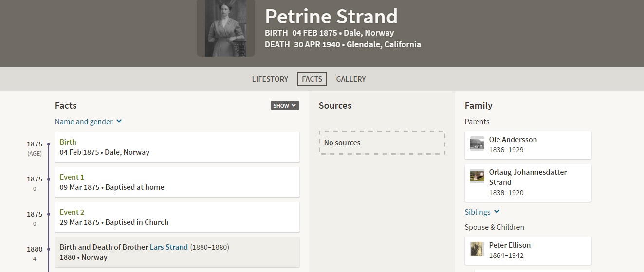This screenshot has width=644, height=272.
Task: Switch to the LIFESTORY tab
Action: click(270, 79)
